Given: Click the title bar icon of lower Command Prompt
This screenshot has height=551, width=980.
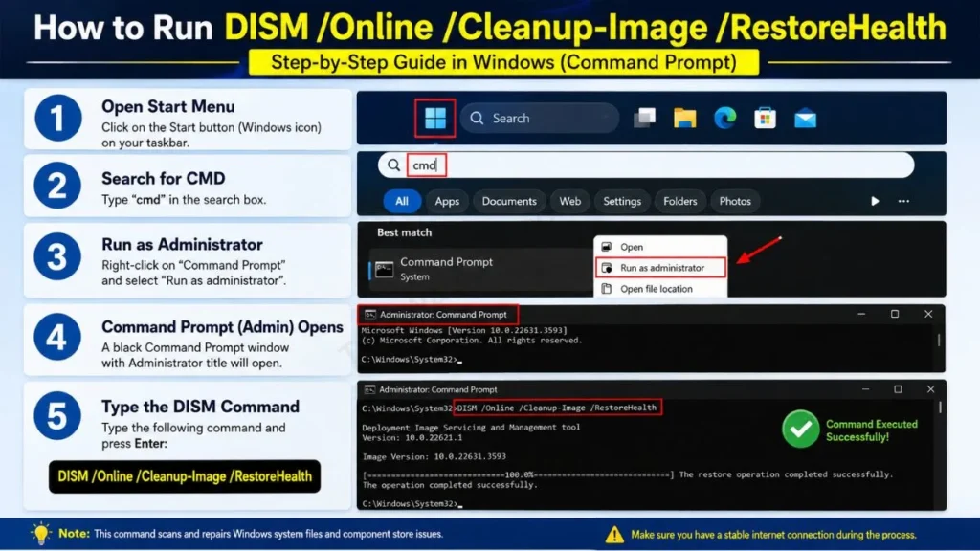Looking at the screenshot, I should point(369,389).
